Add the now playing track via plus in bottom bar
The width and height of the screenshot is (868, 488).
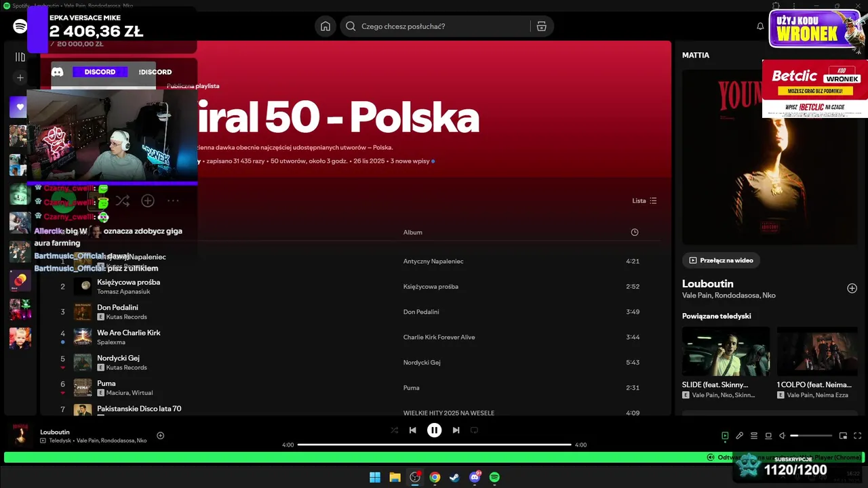(161, 436)
